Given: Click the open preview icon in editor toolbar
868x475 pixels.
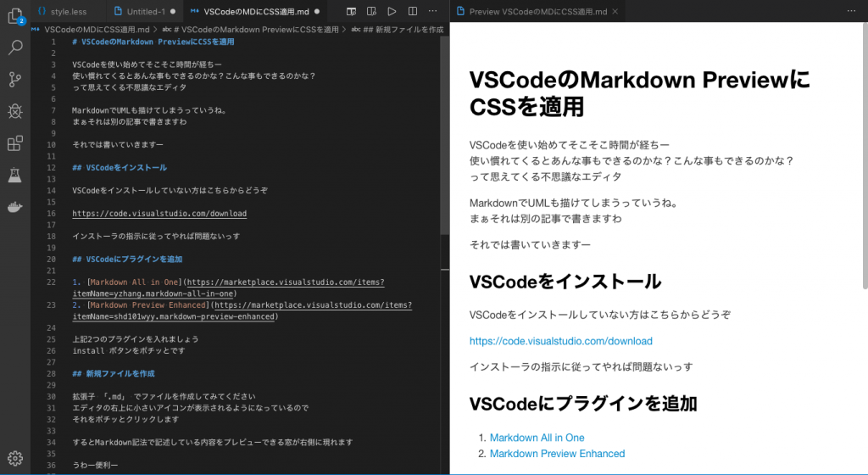Looking at the screenshot, I should point(351,11).
